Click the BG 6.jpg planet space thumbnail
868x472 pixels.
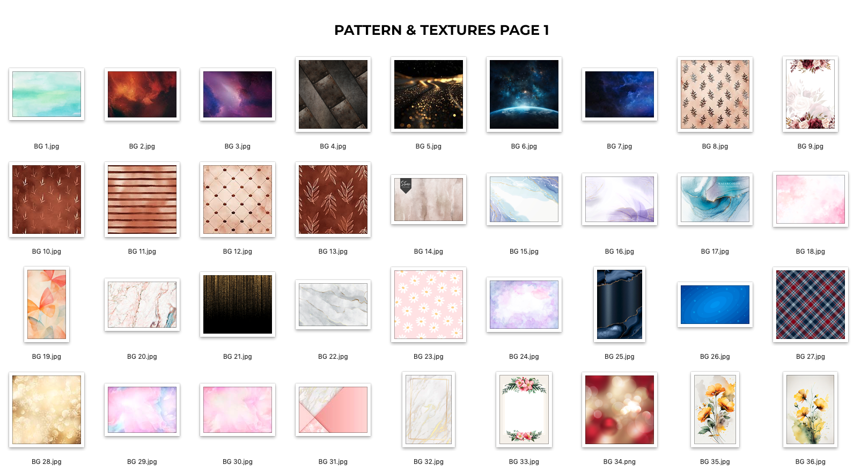pos(524,94)
